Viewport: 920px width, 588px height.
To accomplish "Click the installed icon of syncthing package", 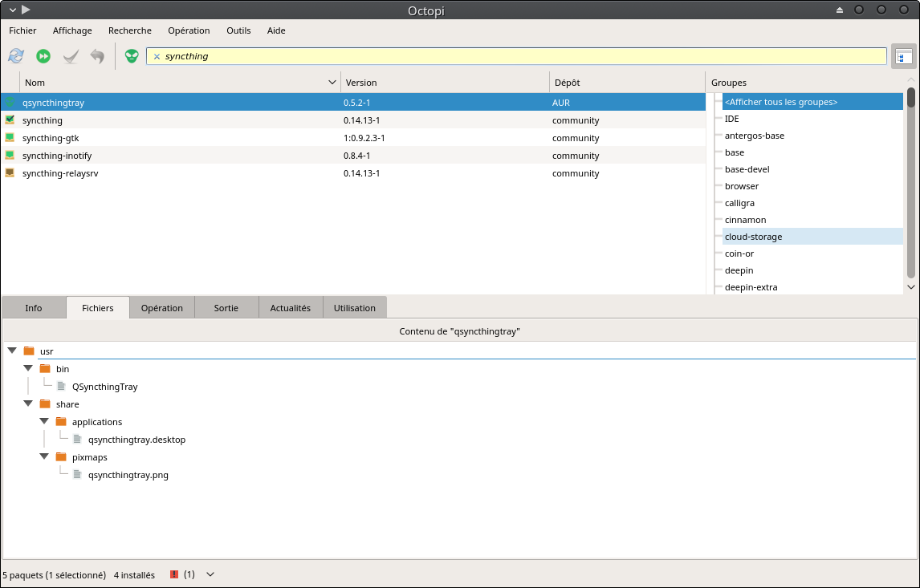I will [x=10, y=120].
